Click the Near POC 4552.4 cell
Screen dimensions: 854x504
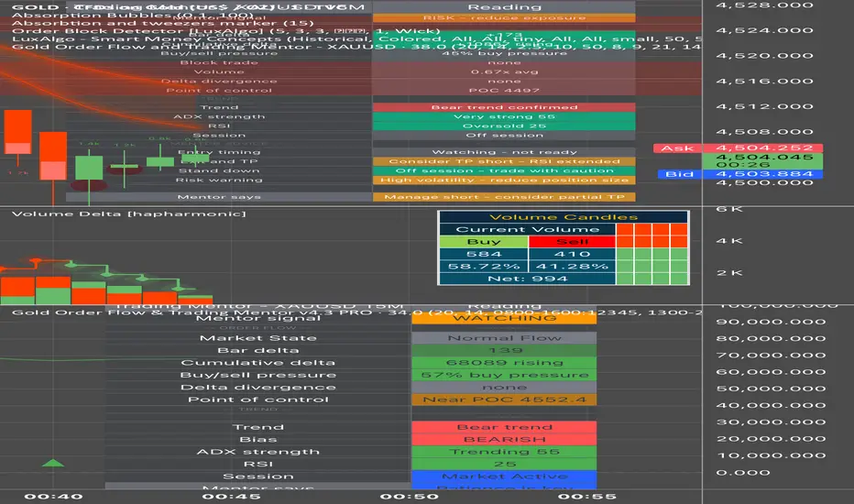point(504,400)
